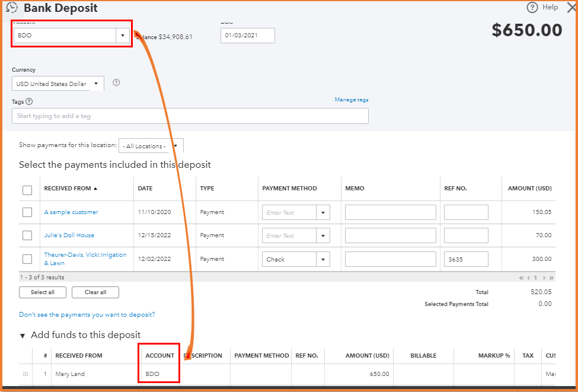Click the Description column header in add funds

pyautogui.click(x=203, y=356)
